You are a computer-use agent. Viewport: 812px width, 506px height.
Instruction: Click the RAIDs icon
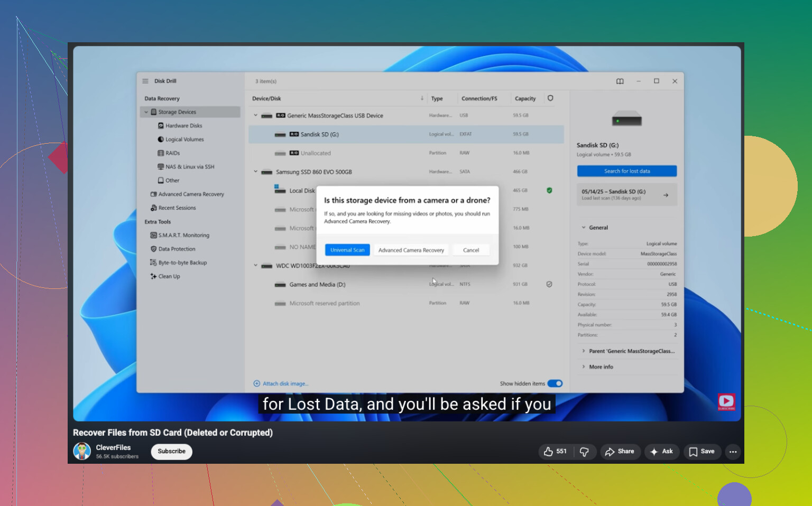click(x=161, y=153)
